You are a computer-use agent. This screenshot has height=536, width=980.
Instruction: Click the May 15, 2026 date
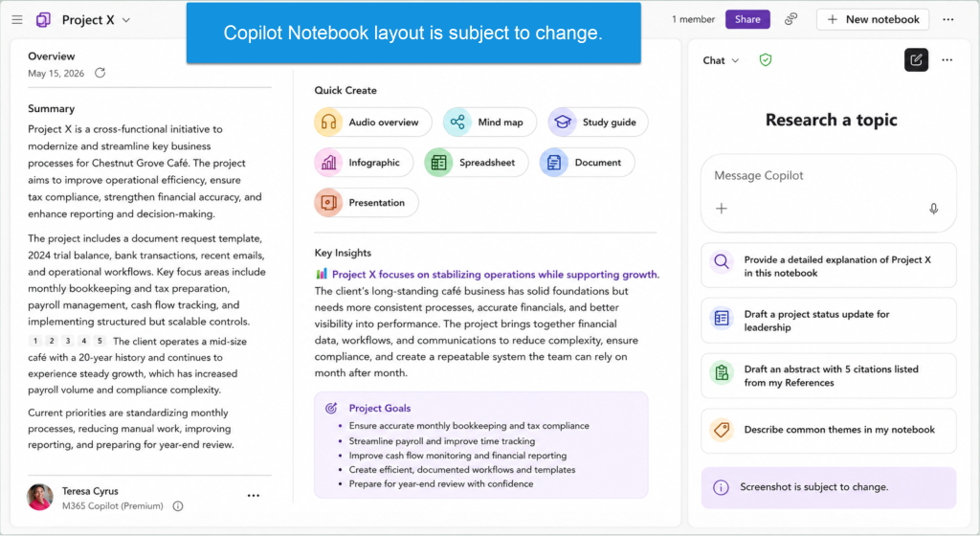56,74
